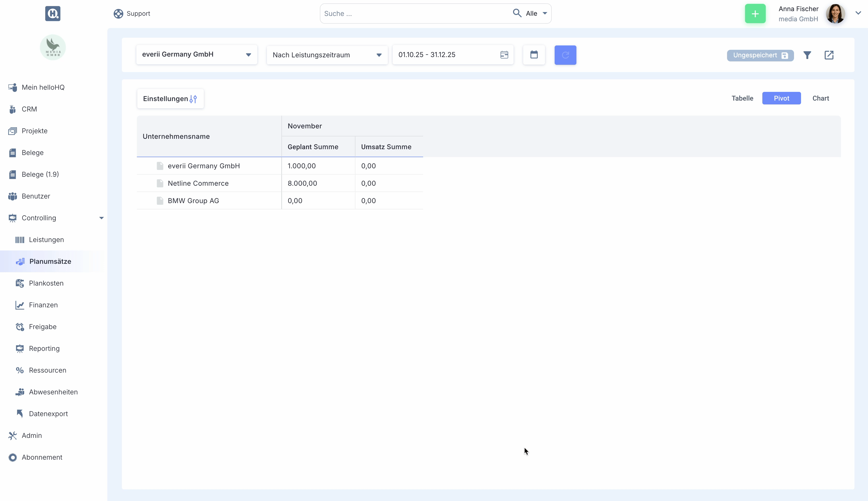Click the green plus add button

coord(755,14)
